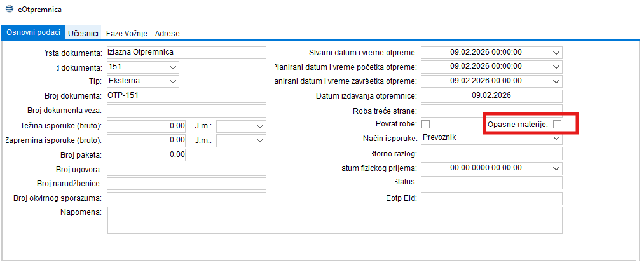Open the Faze Vožnje tab
Screen dimensions: 644x265
(127, 32)
